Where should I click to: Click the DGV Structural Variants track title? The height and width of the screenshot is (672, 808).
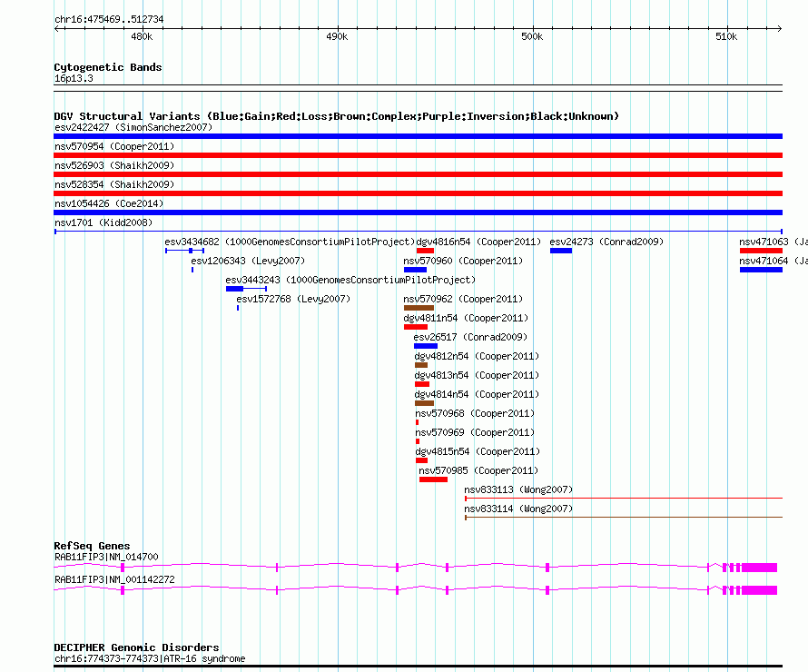coord(337,116)
